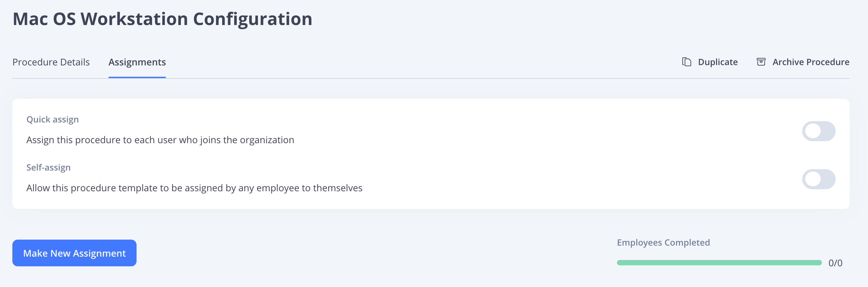The width and height of the screenshot is (868, 287).
Task: Click the Archive Procedure text link
Action: tap(811, 62)
